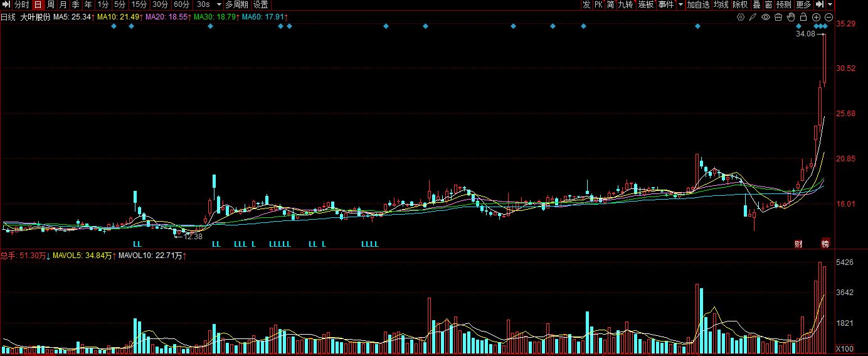Select the 月 monthly period tab
868x356 pixels.
63,4
